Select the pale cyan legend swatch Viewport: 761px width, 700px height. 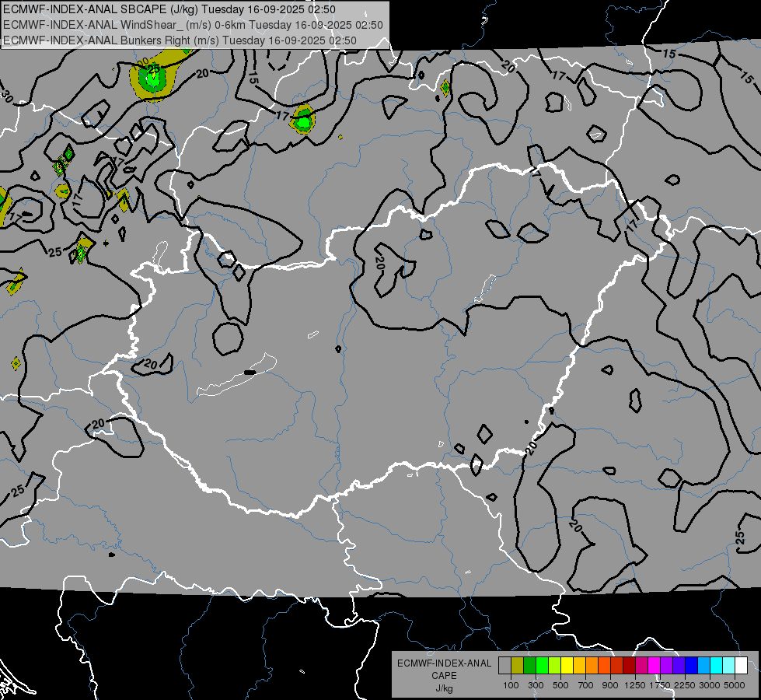tap(729, 666)
